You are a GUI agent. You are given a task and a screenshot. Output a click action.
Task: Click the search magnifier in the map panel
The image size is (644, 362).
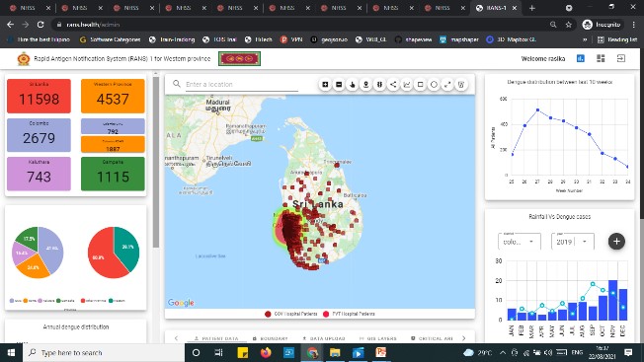(x=177, y=84)
